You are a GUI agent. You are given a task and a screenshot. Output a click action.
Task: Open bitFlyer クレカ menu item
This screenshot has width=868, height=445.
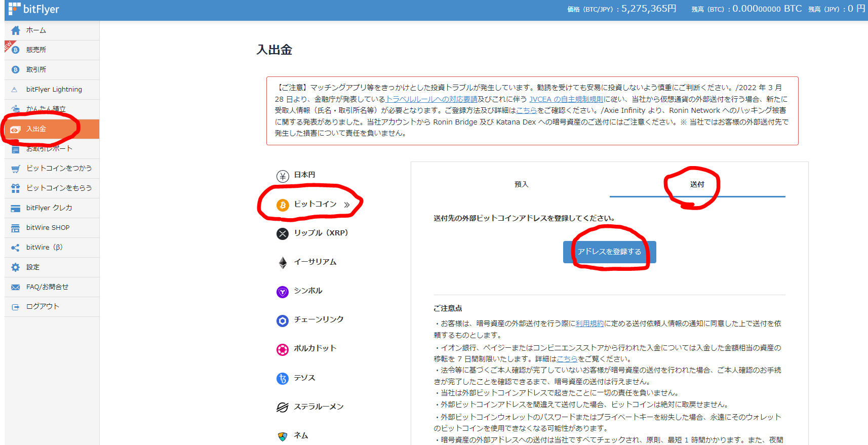[x=52, y=208]
